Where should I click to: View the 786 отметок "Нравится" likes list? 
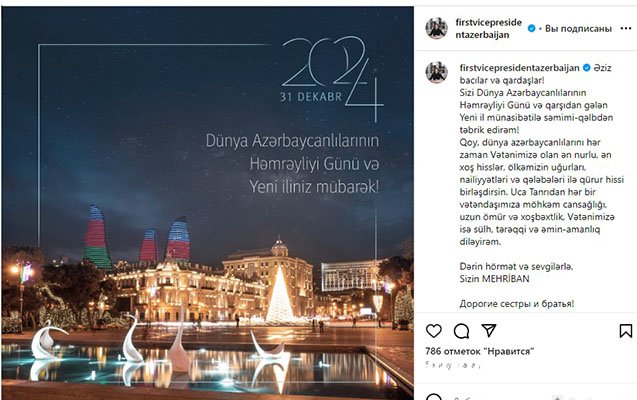point(479,351)
